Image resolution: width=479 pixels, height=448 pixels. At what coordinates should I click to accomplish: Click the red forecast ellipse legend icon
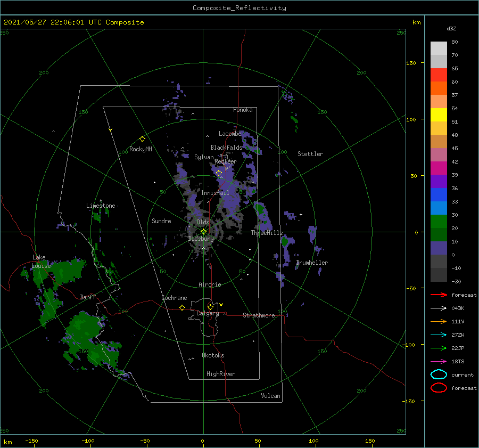(x=439, y=388)
